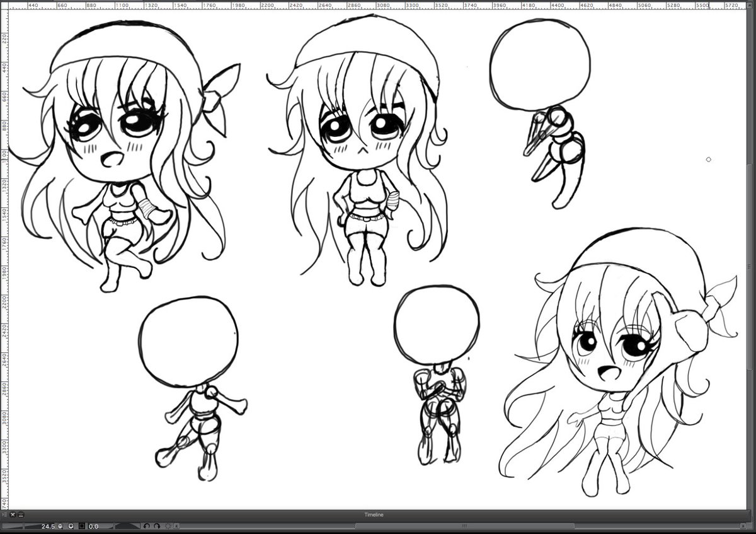Click the reset rotation icon
Viewport: 756px width, 534px height.
pyautogui.click(x=168, y=526)
